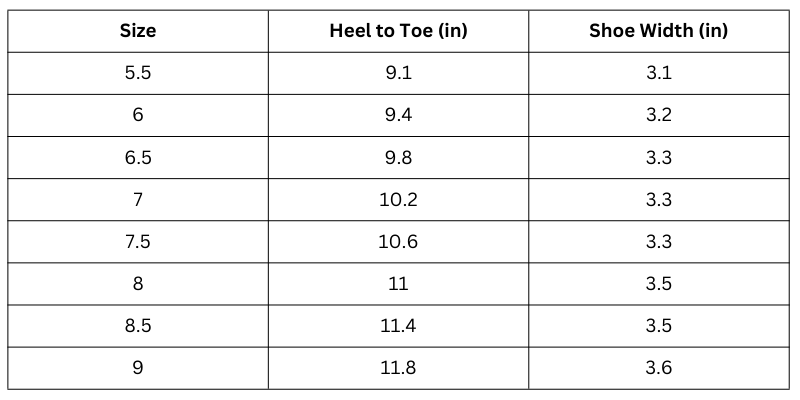Select the Heel to Toe (in) header
The width and height of the screenshot is (800, 400).
398,30
